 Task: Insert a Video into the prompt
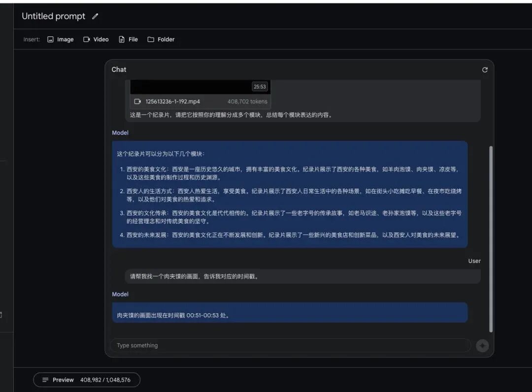pyautogui.click(x=96, y=39)
